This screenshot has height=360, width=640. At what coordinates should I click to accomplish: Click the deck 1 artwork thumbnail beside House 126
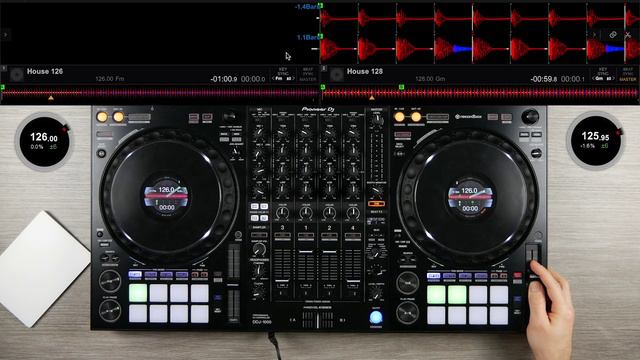[x=16, y=75]
